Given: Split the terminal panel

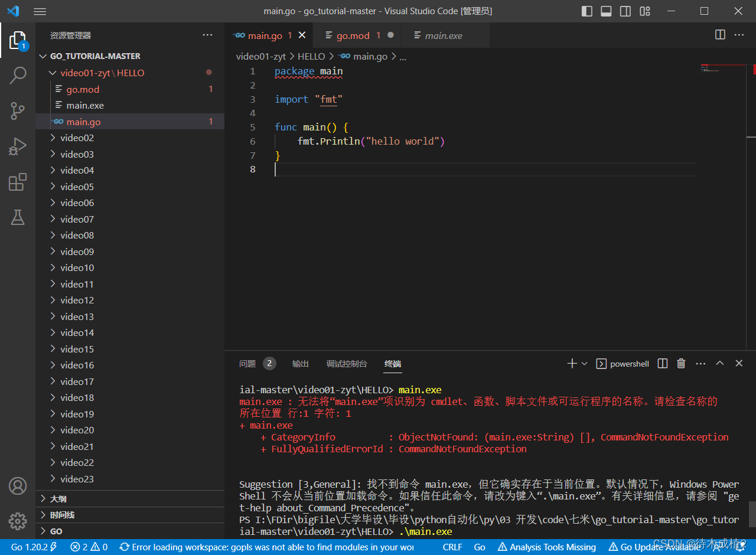Looking at the screenshot, I should [663, 364].
